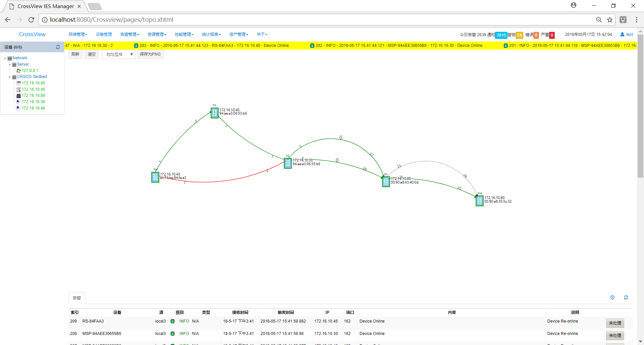Click 未处理 button for alarm 209
Screen dimensions: 644x345
click(615, 323)
